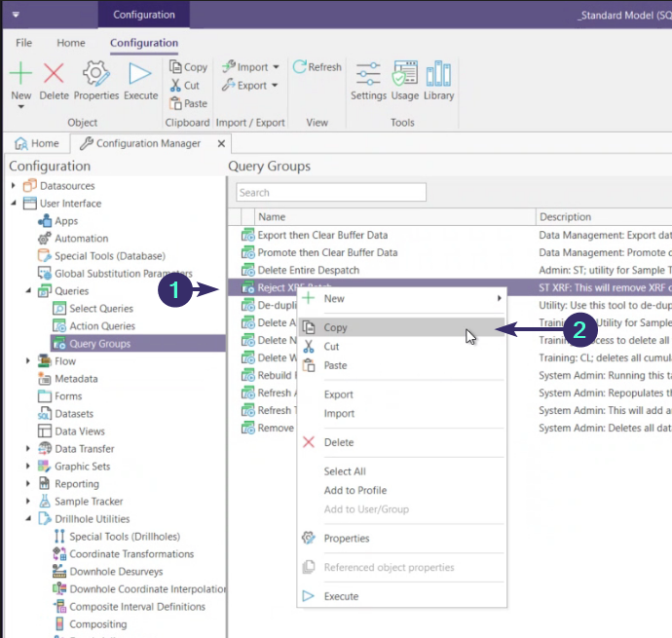
Task: Click Cut in the Clipboard group
Action: pos(184,86)
